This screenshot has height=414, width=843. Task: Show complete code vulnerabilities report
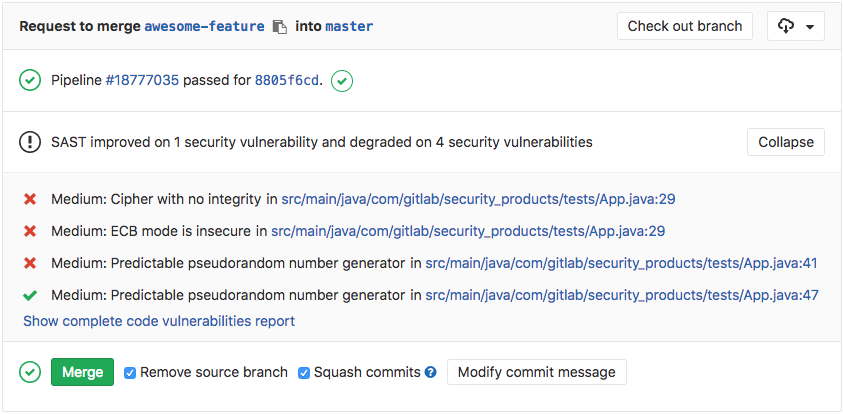(159, 321)
